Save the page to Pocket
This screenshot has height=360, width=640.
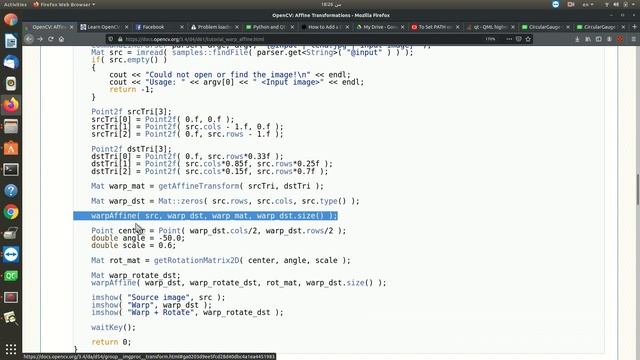pos(518,39)
